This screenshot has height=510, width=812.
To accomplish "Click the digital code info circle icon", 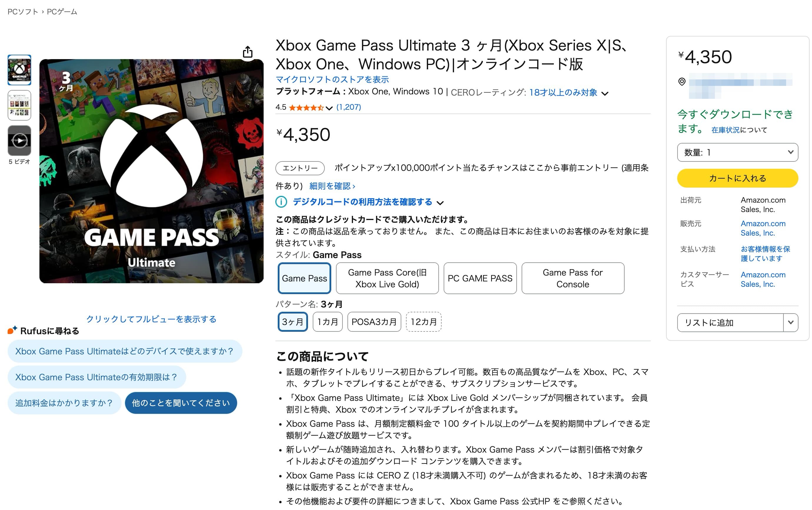I will tap(281, 202).
